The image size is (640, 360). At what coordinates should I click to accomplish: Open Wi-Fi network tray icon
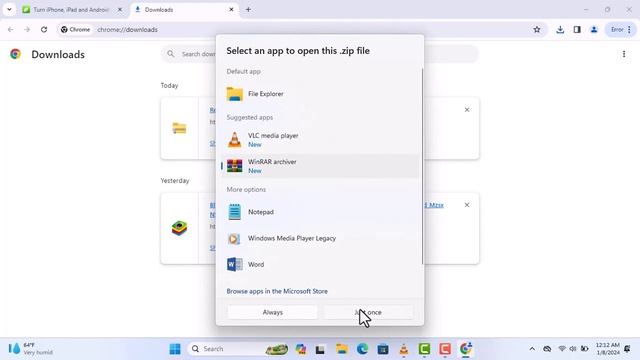[562, 349]
